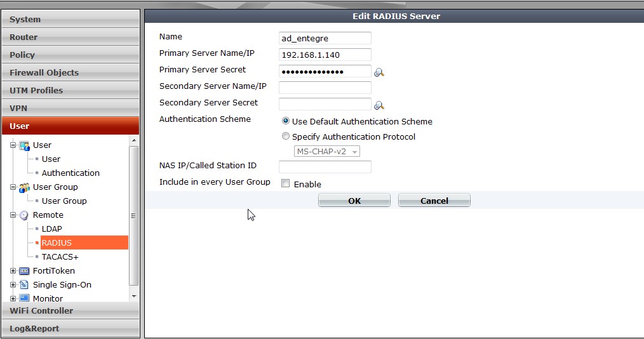Click the Monitor icon in tree
This screenshot has width=644, height=339.
tap(24, 298)
